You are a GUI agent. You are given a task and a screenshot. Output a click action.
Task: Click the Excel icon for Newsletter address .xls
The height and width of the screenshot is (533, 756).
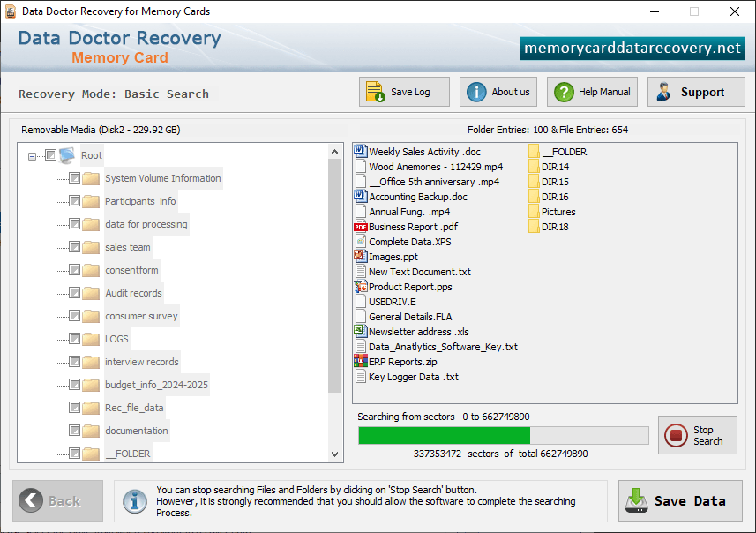click(361, 332)
